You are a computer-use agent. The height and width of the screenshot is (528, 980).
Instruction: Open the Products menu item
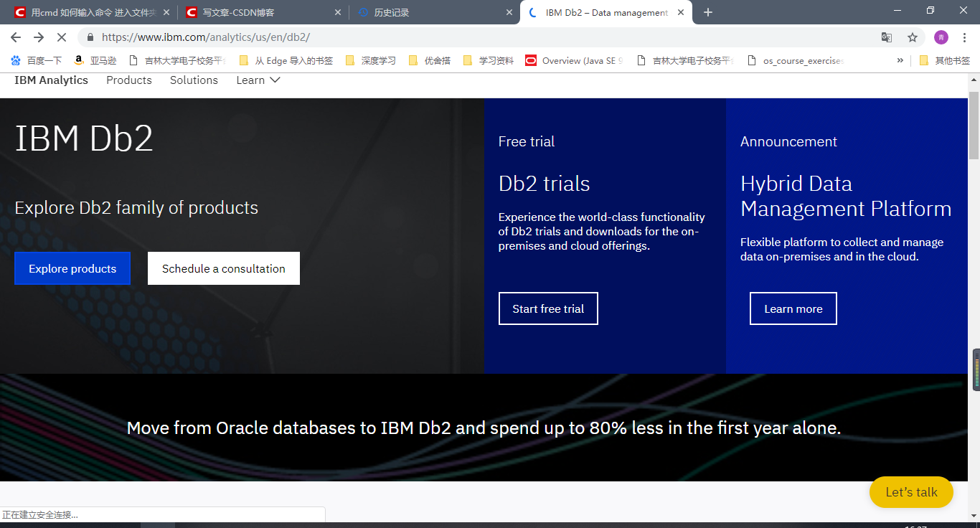coord(129,80)
